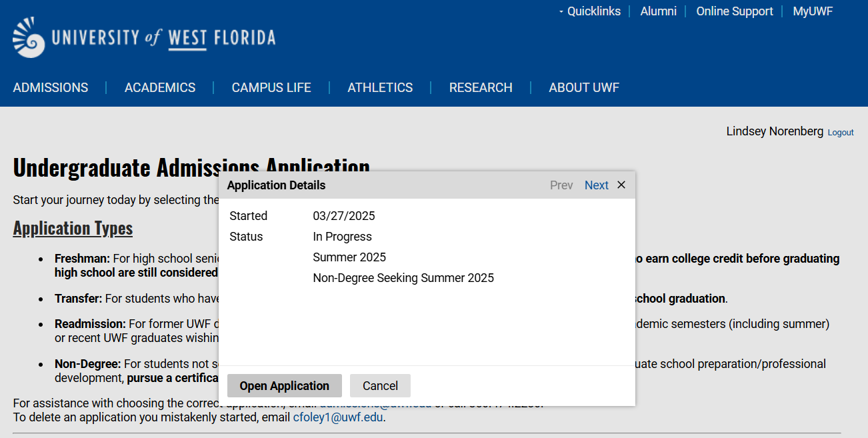Click the Open Application button
Screen dimensions: 868x438
pos(285,386)
